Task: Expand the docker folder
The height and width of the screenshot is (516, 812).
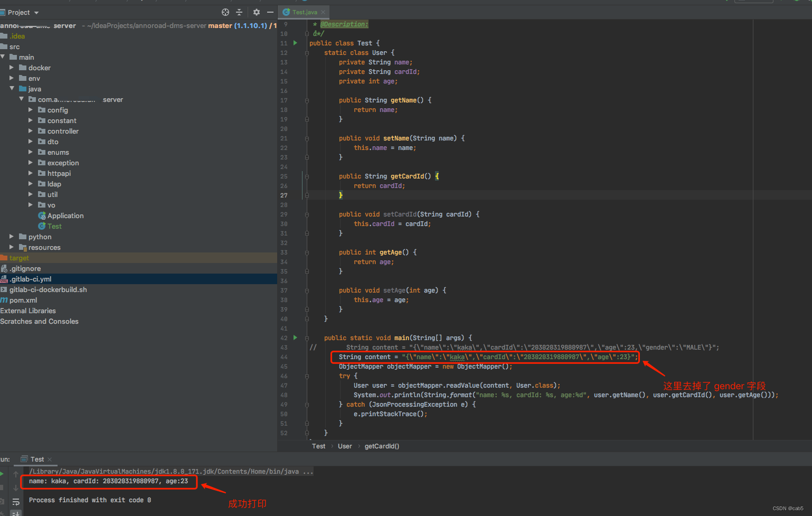Action: 12,68
